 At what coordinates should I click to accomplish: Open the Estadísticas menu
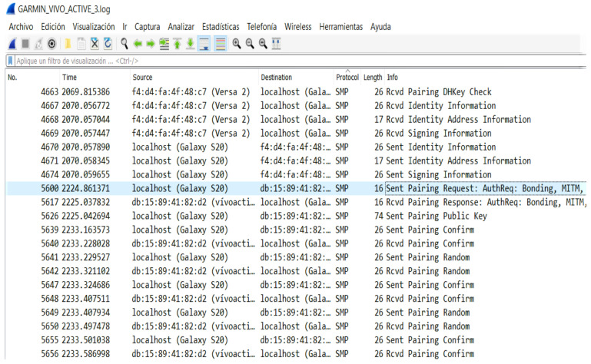(221, 27)
